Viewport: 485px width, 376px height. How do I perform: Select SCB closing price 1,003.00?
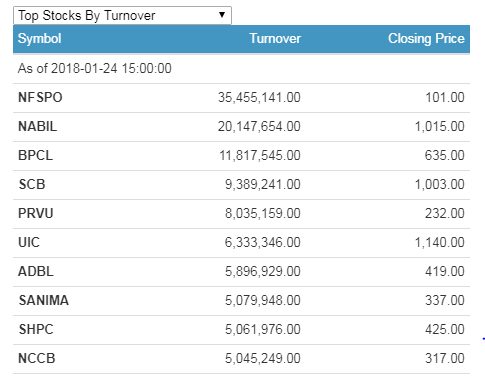pos(440,184)
